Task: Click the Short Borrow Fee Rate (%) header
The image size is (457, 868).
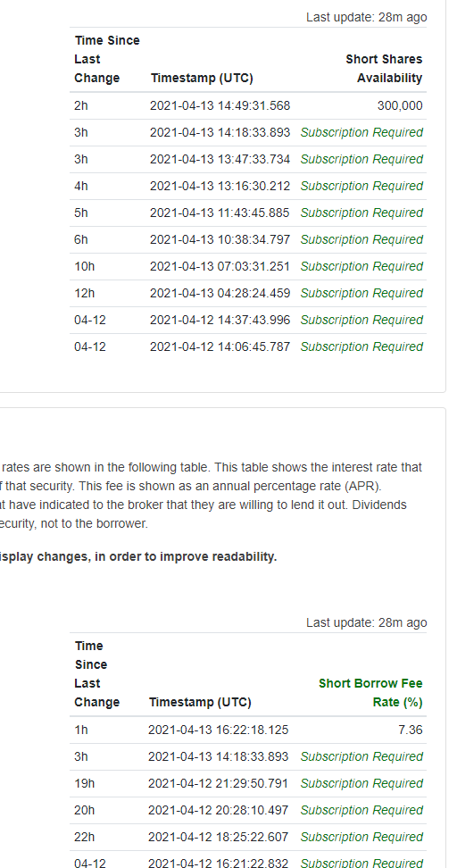Action: click(370, 692)
